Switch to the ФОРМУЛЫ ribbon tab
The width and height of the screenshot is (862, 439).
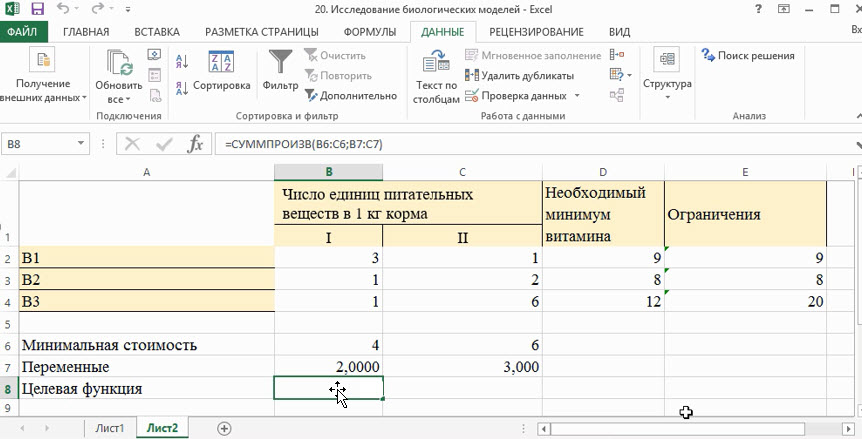click(369, 31)
